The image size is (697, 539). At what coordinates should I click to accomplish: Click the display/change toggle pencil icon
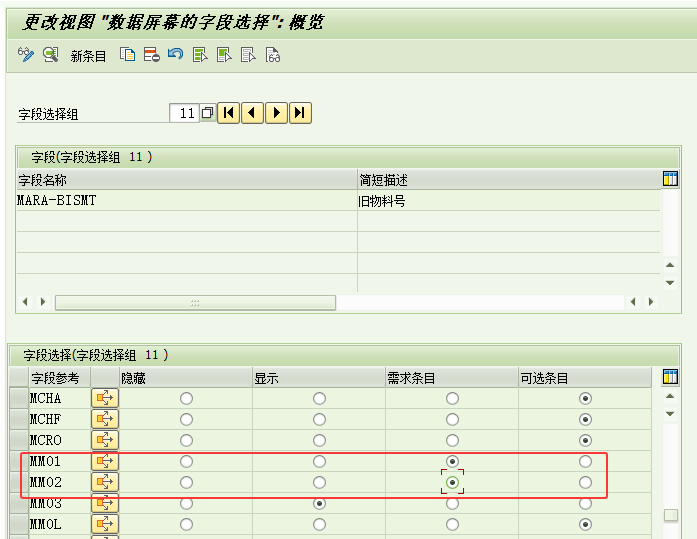point(26,55)
